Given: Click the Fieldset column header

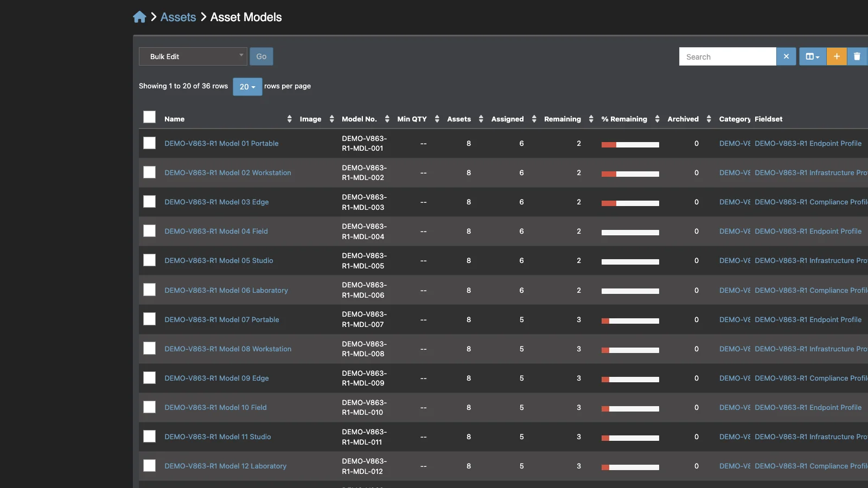Looking at the screenshot, I should [x=768, y=119].
